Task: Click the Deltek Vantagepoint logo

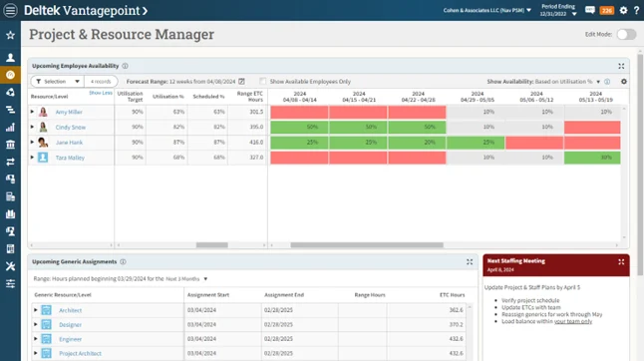Action: coord(86,10)
